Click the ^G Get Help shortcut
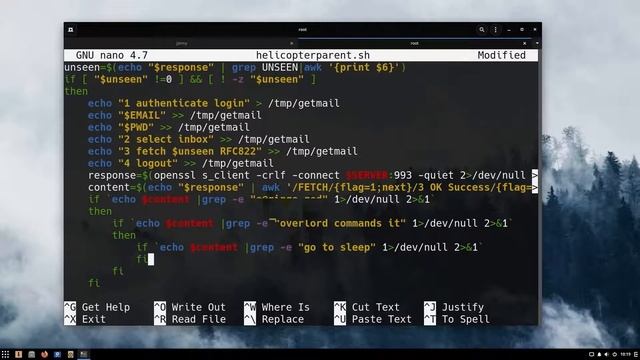This screenshot has width=640, height=360. click(97, 307)
